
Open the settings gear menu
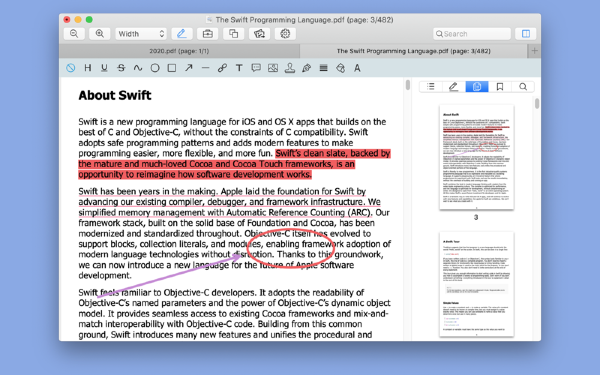pyautogui.click(x=285, y=34)
